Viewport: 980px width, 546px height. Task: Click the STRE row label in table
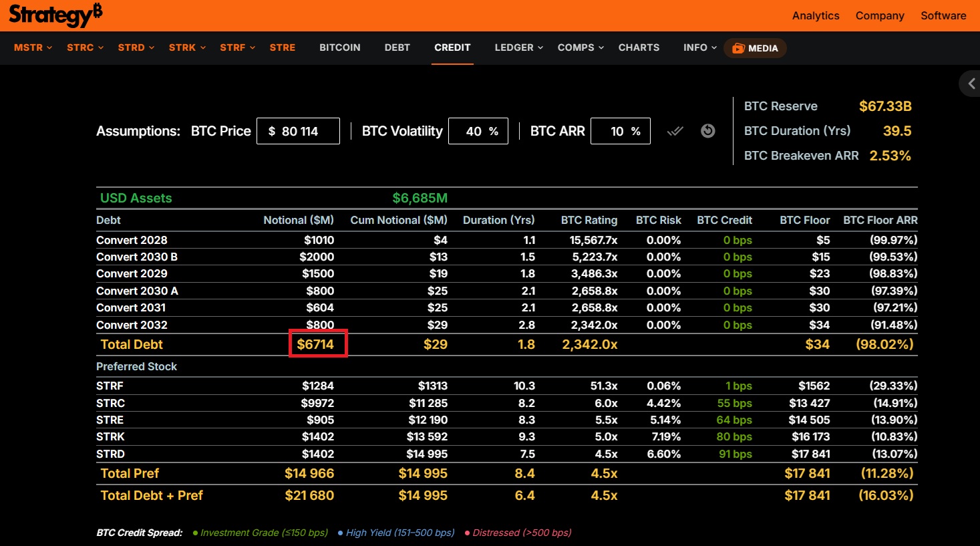[110, 420]
